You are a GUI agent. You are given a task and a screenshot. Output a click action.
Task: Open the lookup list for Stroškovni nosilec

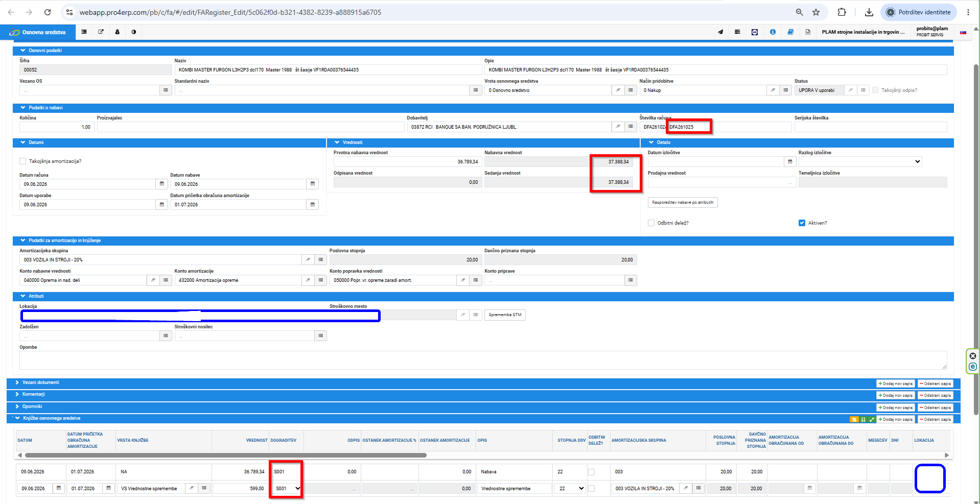click(x=321, y=335)
